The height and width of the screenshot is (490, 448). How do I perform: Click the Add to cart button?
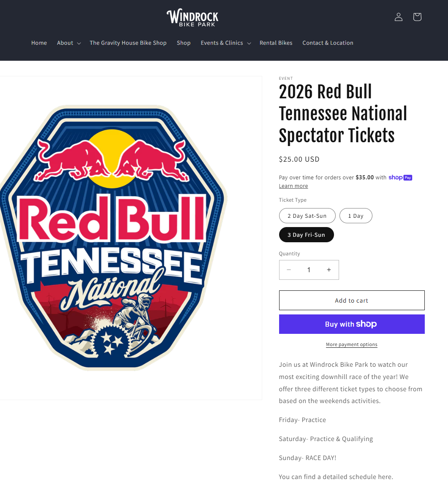coord(352,300)
